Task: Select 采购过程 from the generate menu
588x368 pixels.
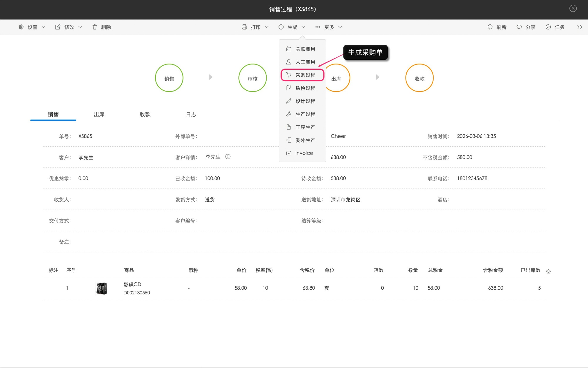Action: pos(303,75)
